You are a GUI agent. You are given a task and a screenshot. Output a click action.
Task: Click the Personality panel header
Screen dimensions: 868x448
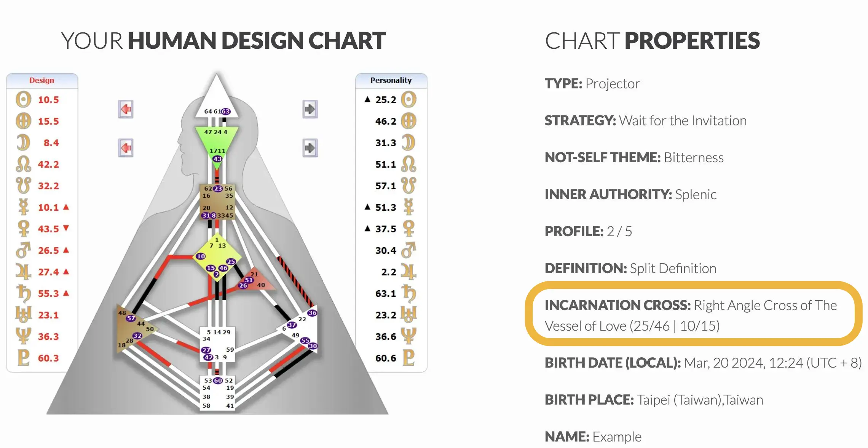coord(391,80)
